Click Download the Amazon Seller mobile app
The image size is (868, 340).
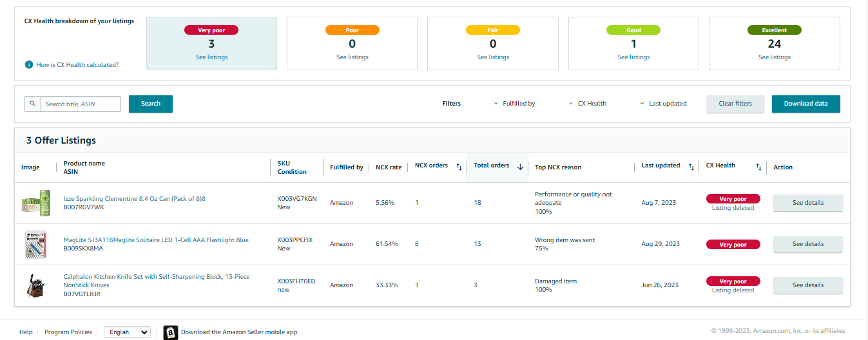(239, 332)
